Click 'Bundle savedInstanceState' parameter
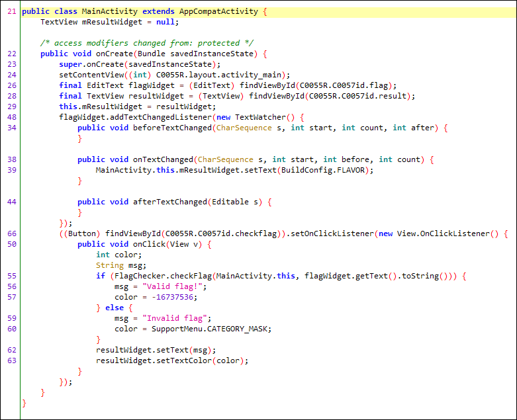517x420 pixels. (195, 54)
